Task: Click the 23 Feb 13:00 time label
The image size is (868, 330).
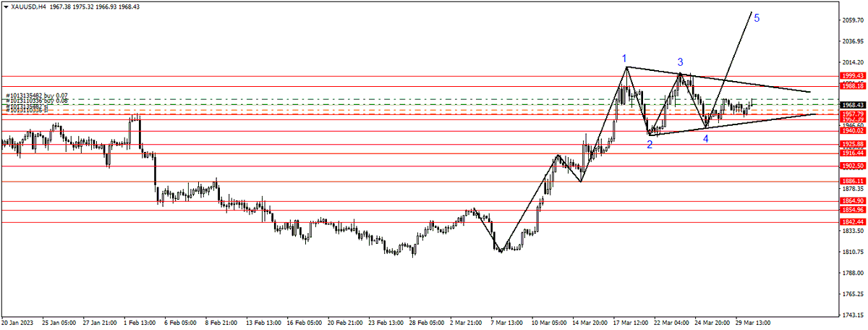Action: 386,323
